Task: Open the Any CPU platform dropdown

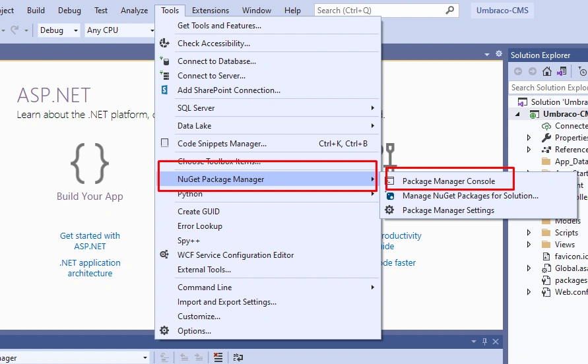Action: (x=120, y=30)
